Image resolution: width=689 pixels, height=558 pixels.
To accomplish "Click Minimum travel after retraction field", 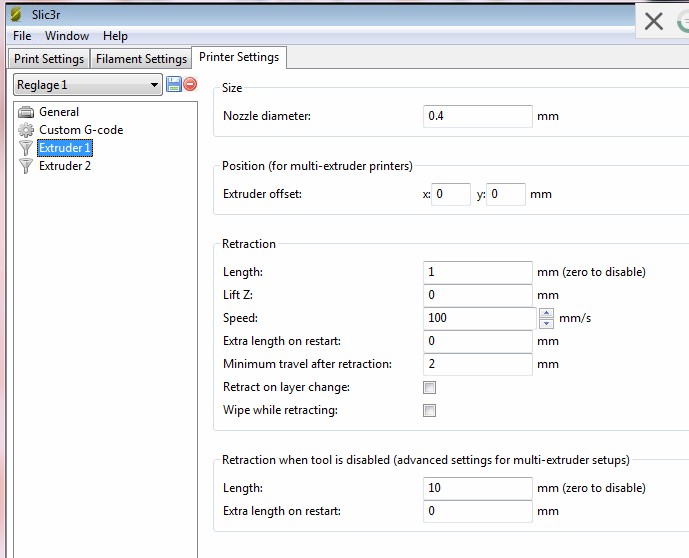I will coord(478,364).
